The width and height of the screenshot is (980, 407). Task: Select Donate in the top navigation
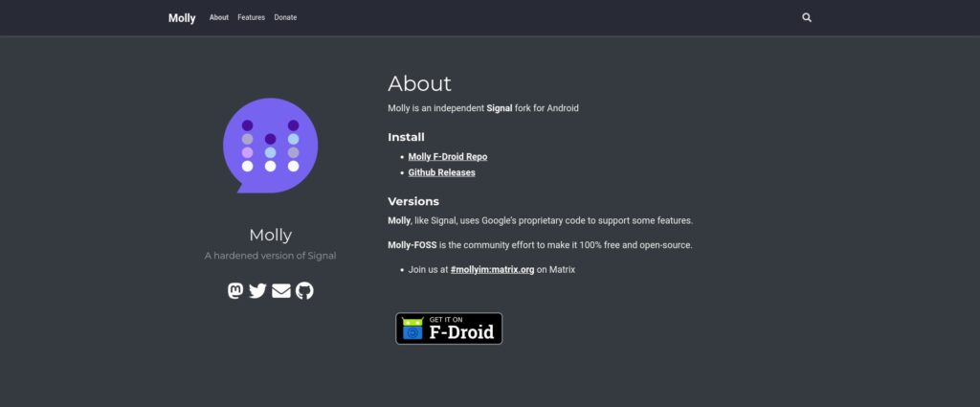pos(285,17)
